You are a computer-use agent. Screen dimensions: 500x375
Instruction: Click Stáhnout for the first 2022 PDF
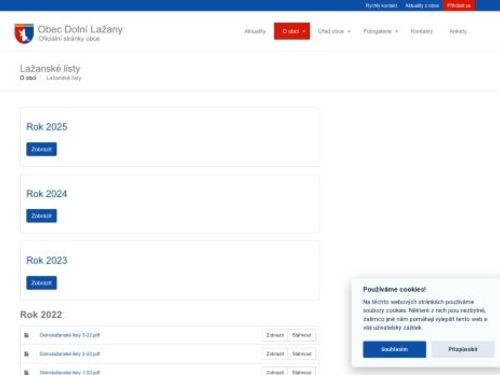[302, 335]
